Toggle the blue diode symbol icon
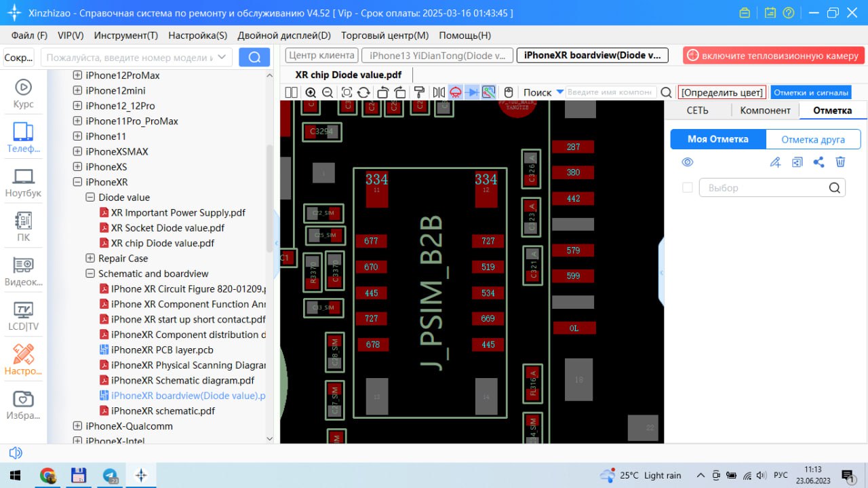 click(x=473, y=92)
